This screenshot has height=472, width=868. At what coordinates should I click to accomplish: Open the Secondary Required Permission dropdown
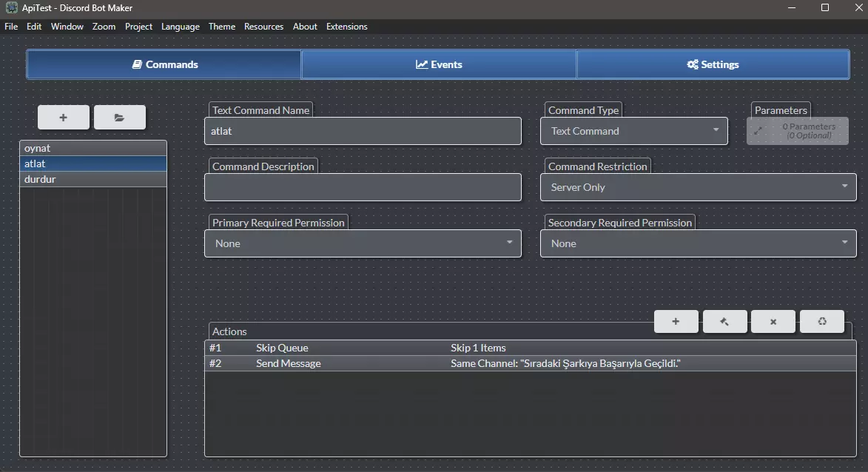(x=698, y=243)
